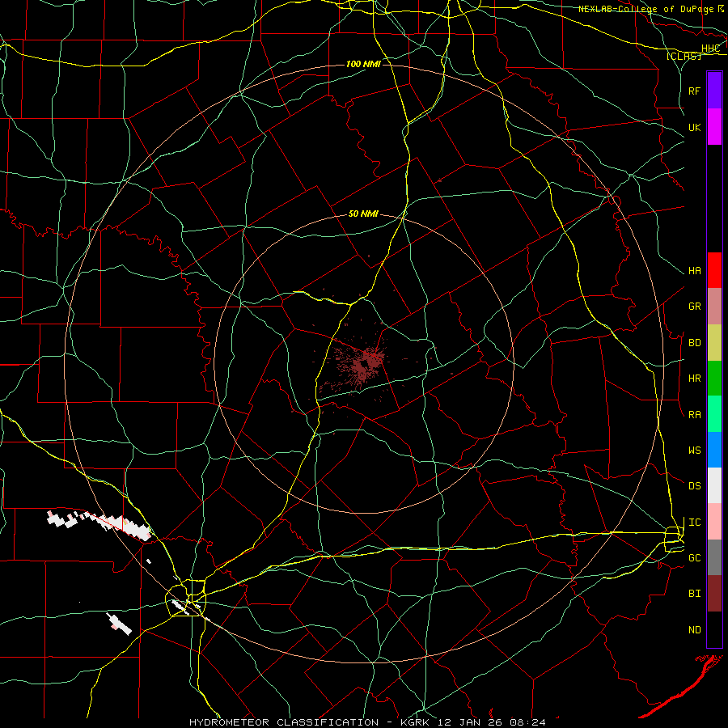This screenshot has height=728, width=728.
Task: Click the HYDROMETEOR CLASSIFICATION title text
Action: coord(284,722)
